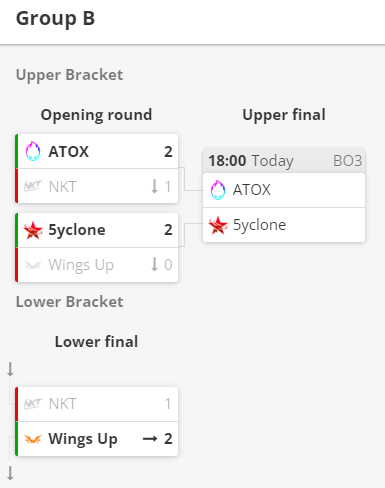Open NKT row in lower final

(x=97, y=404)
